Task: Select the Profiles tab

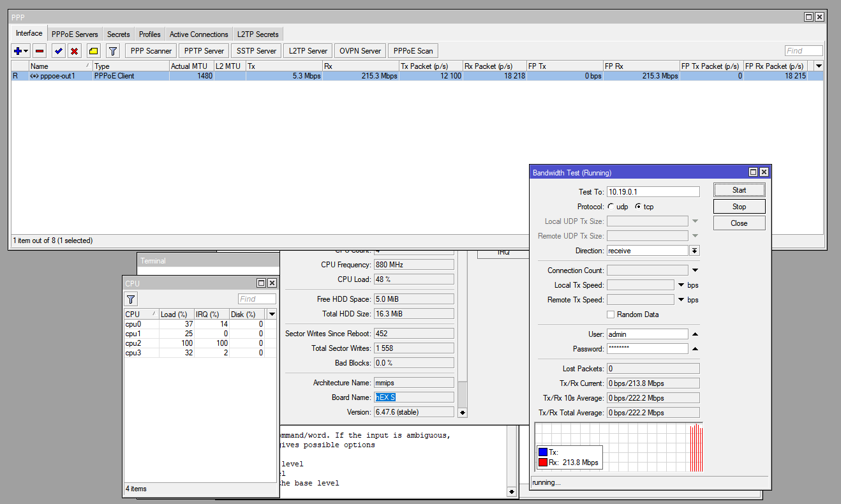Action: 150,34
